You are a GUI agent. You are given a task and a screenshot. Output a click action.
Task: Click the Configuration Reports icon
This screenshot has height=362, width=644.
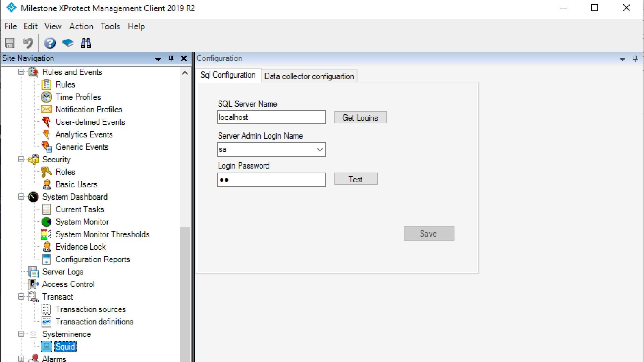47,259
